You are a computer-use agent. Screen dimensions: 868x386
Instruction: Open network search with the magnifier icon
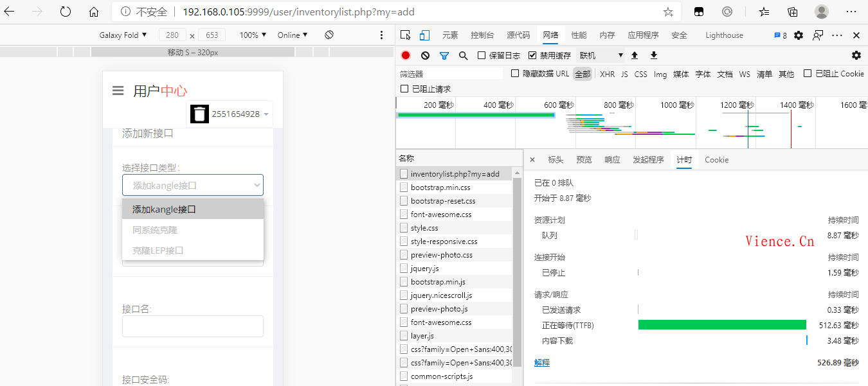pos(463,55)
